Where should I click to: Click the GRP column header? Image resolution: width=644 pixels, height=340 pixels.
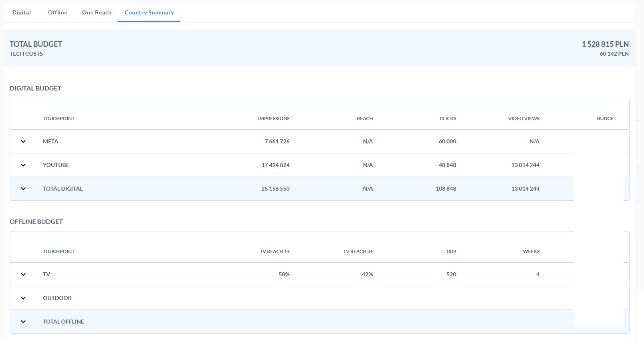(451, 251)
